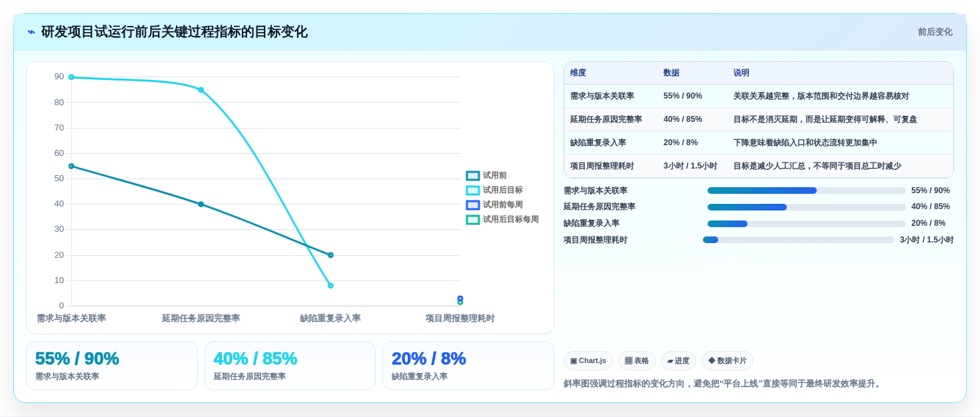Click the y-axis label 90
Screen dimensions: 980x417
tap(59, 77)
